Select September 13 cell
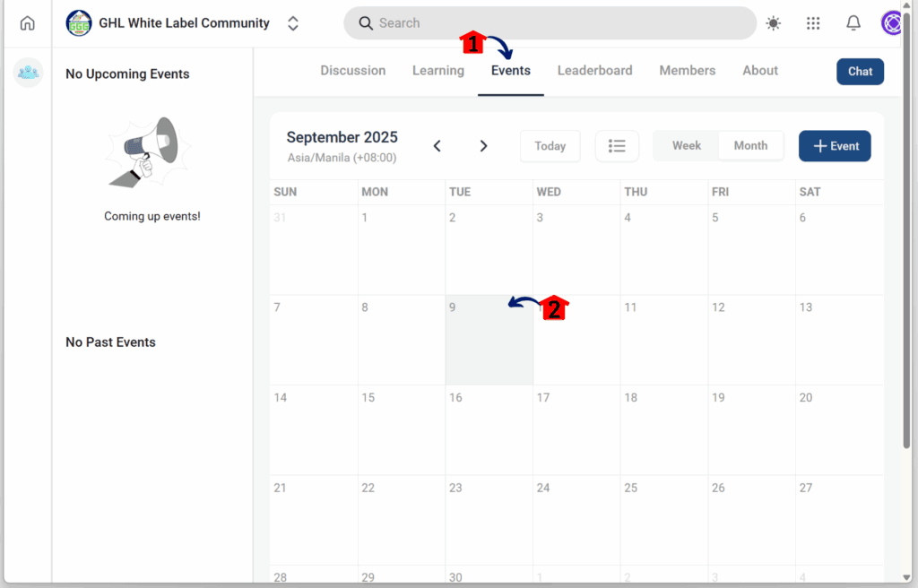Image resolution: width=918 pixels, height=588 pixels. tap(839, 340)
